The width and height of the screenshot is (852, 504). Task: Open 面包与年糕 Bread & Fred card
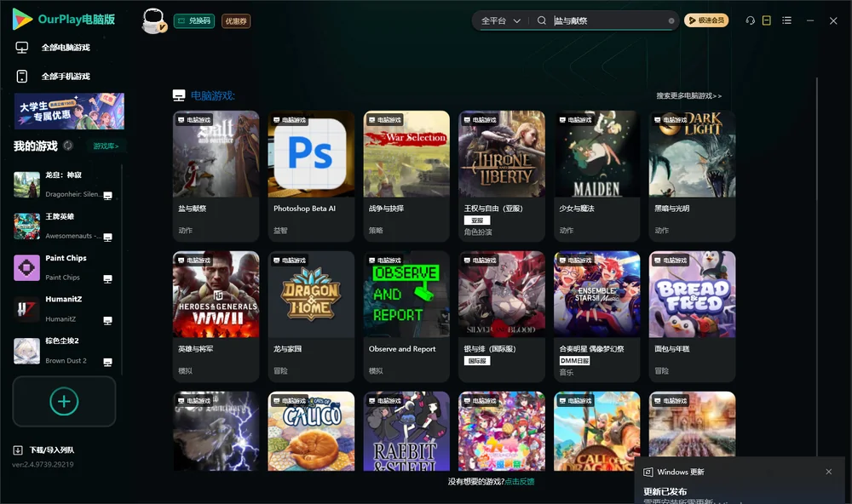point(692,317)
